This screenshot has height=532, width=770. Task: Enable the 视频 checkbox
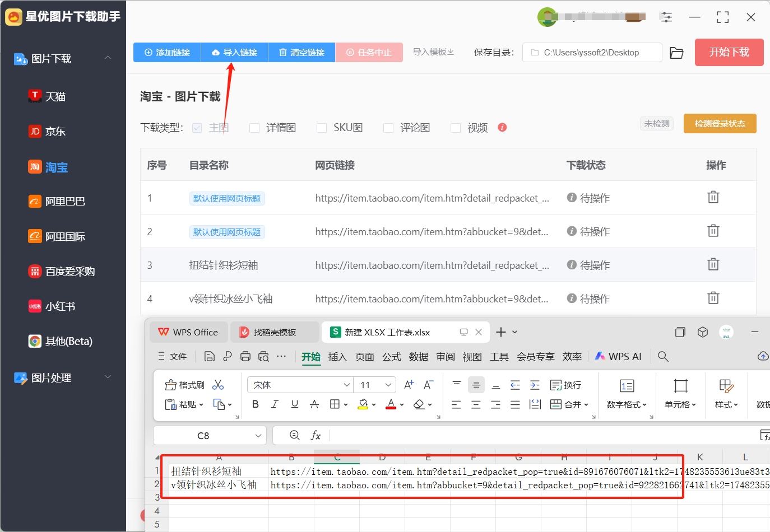(456, 128)
